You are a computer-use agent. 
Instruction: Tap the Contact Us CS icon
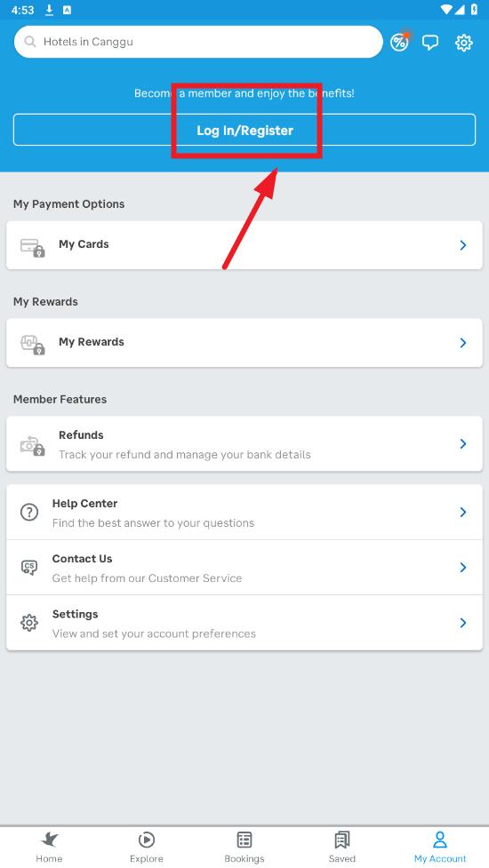28,568
